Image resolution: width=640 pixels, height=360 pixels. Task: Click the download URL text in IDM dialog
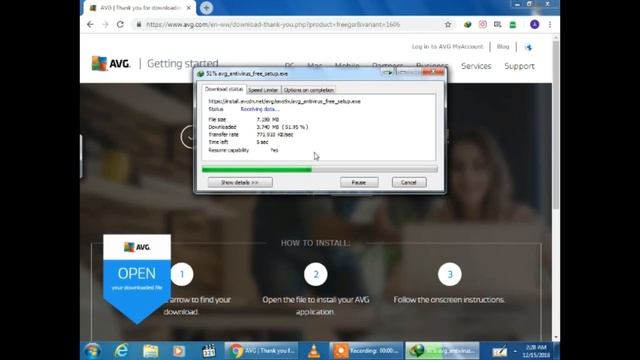[x=284, y=101]
